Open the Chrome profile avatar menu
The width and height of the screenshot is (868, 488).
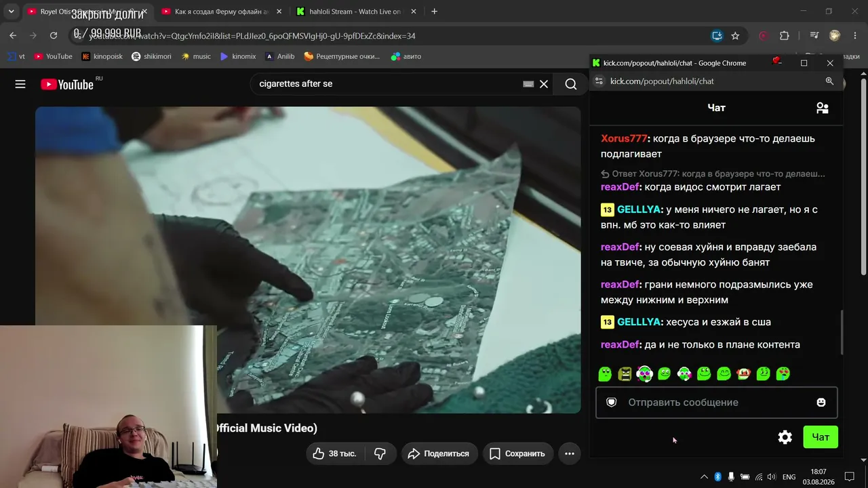point(835,36)
